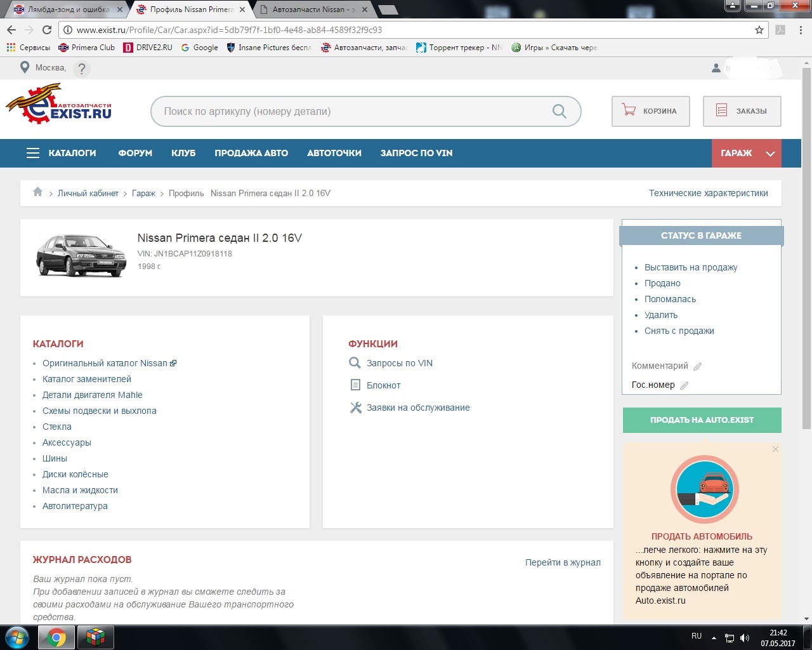812x650 pixels.
Task: Bookmark page with star icon
Action: point(759,30)
